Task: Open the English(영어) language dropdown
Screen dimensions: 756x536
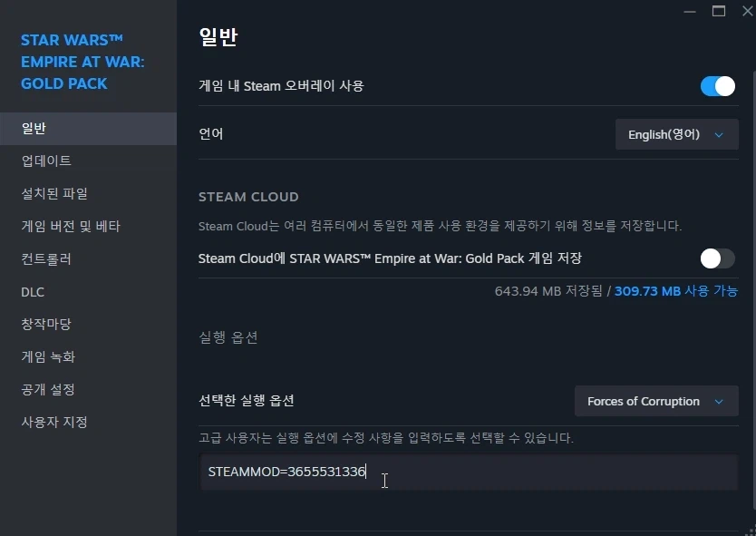Action: [674, 133]
